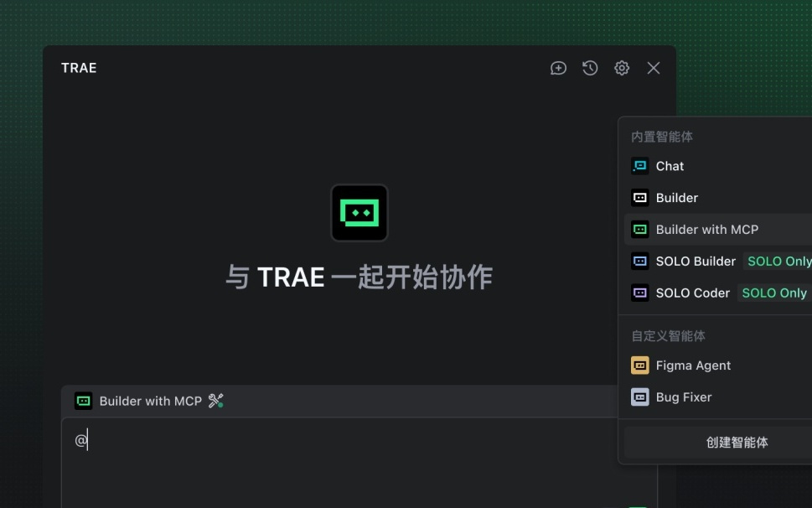Open the MCP tools configuration icon

(x=215, y=401)
